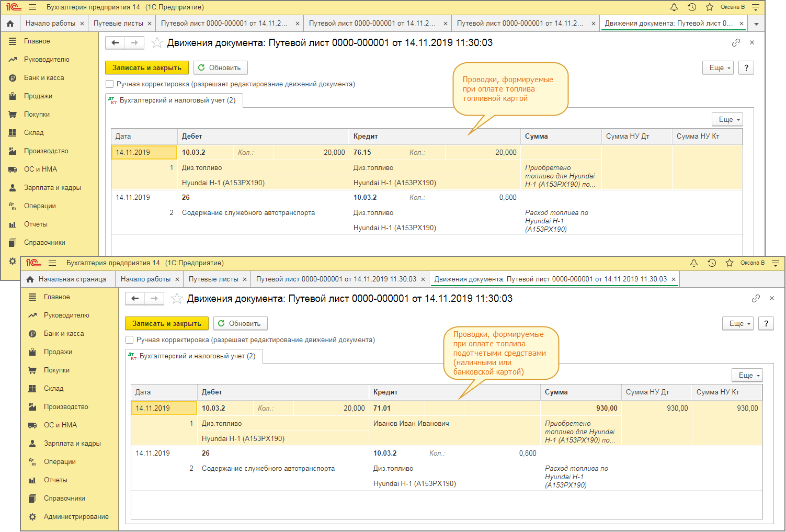
Task: Open notifications bell in the front window
Action: pyautogui.click(x=694, y=263)
